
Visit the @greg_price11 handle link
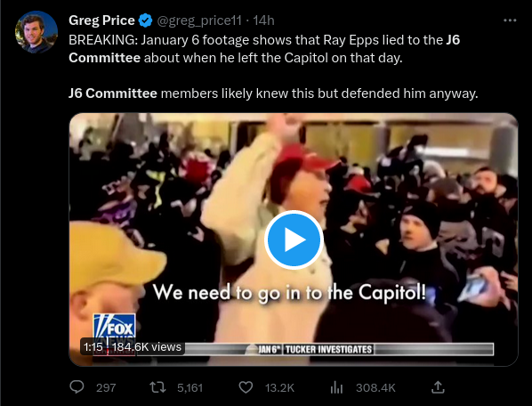point(199,20)
